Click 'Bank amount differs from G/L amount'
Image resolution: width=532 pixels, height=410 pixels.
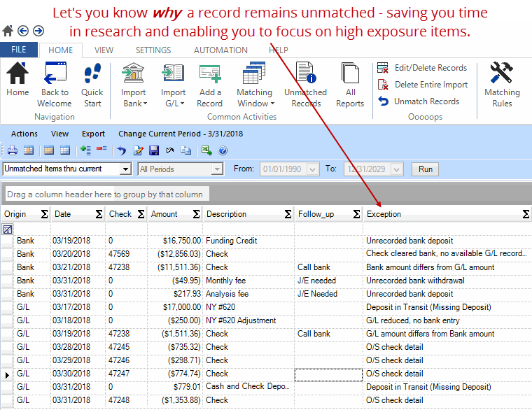[430, 267]
